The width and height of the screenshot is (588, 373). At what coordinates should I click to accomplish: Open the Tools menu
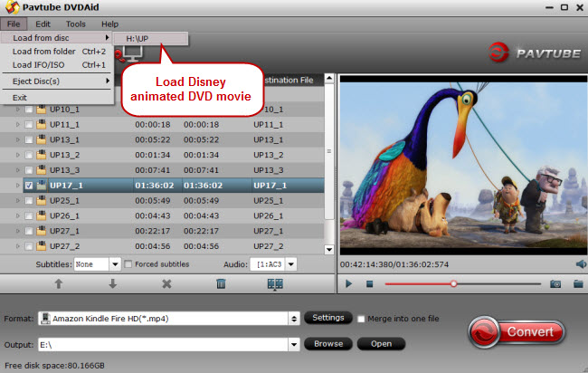(76, 24)
